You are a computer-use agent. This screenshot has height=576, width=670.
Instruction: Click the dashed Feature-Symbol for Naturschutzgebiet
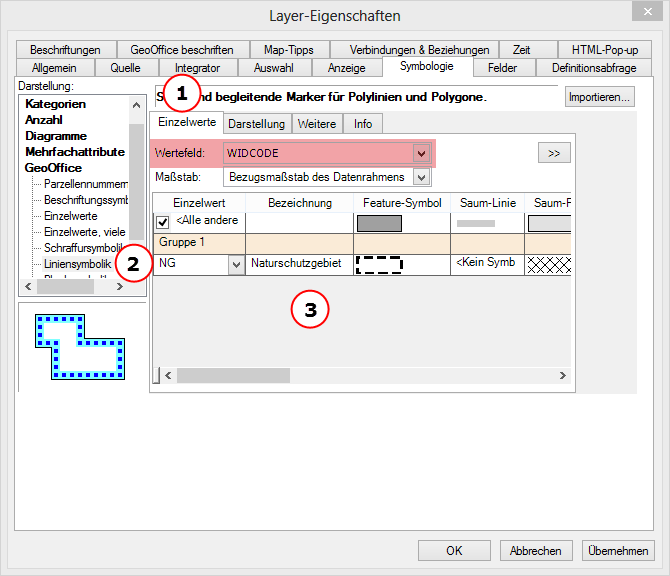(x=379, y=265)
